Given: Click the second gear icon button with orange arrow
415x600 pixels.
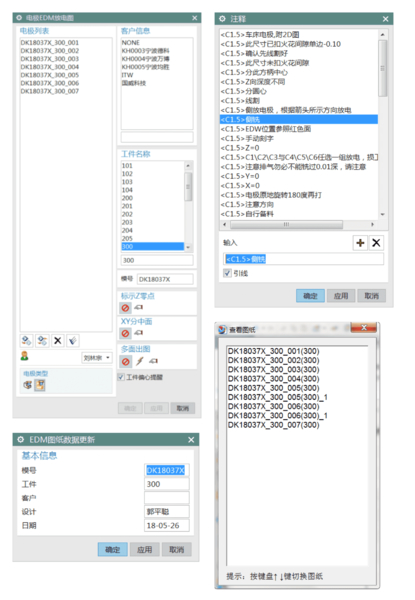Looking at the screenshot, I should 42,340.
